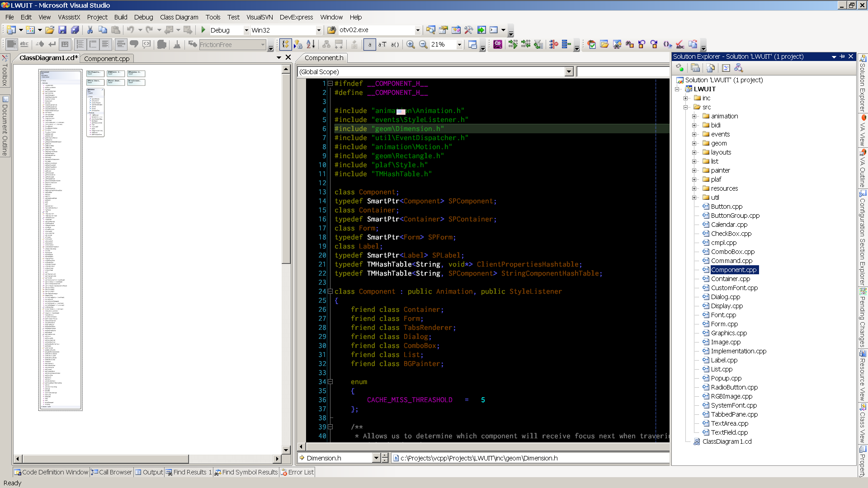The image size is (868, 488).
Task: Open the (Global Scope) dropdown
Action: point(568,71)
